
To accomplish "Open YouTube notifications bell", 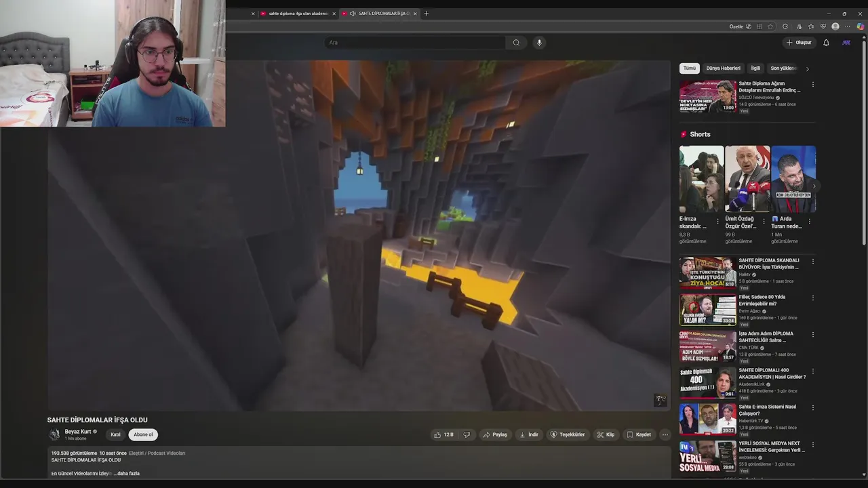I will click(826, 43).
